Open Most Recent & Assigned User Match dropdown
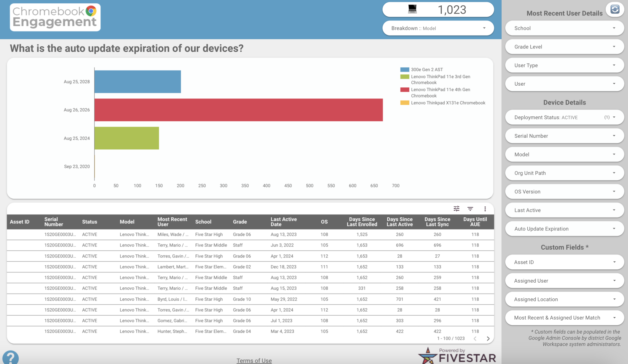The image size is (628, 364). tap(565, 318)
